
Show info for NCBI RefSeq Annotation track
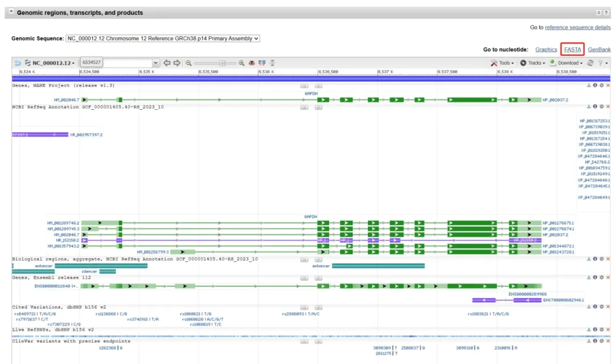pyautogui.click(x=595, y=106)
